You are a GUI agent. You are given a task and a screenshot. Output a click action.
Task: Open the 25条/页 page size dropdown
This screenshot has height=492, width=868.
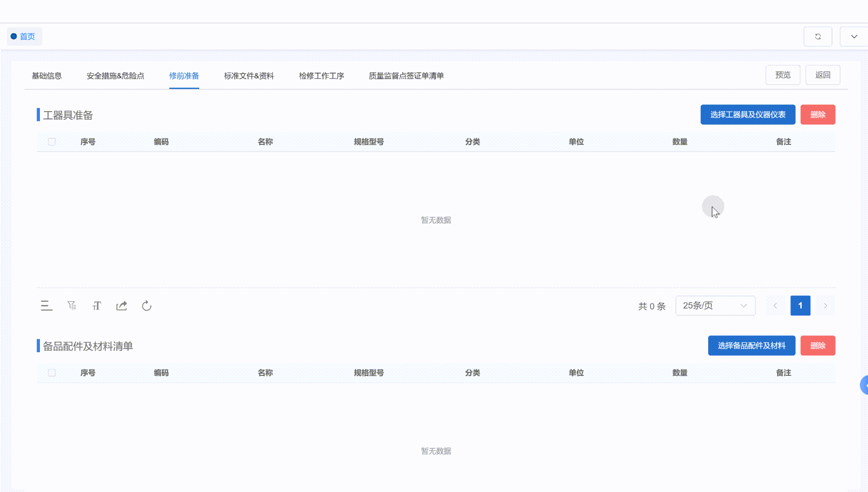click(715, 305)
